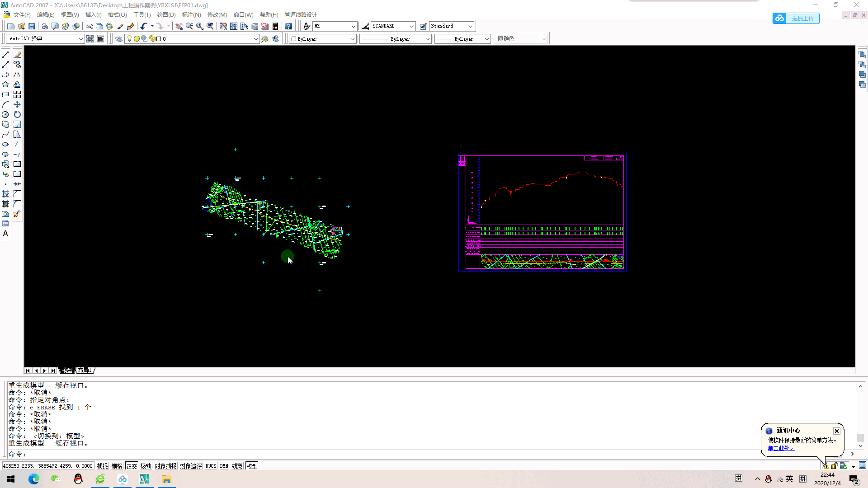This screenshot has height=488, width=868.
Task: Open the Layer Properties Manager
Action: tap(119, 39)
